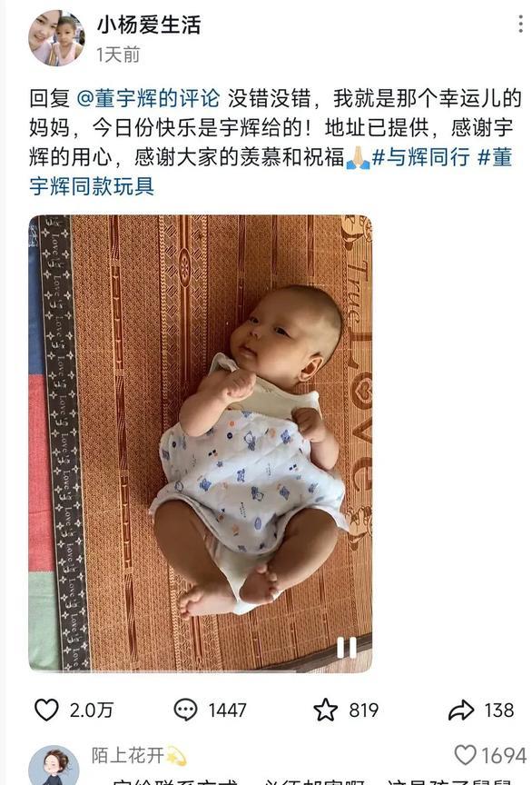Open the three-dot more options menu
Screen dimensions: 532x785
(x=521, y=24)
